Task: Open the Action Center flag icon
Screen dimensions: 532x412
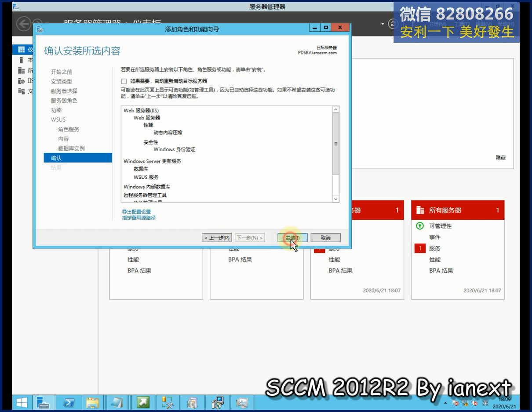Action: tap(455, 403)
